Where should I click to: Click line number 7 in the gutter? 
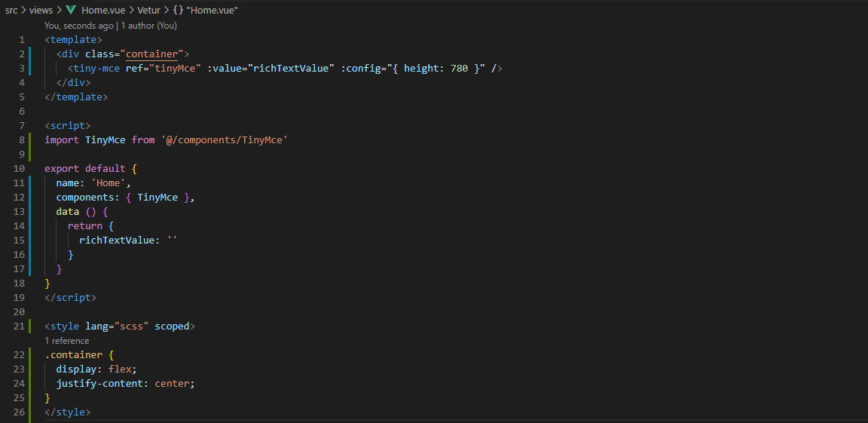22,126
